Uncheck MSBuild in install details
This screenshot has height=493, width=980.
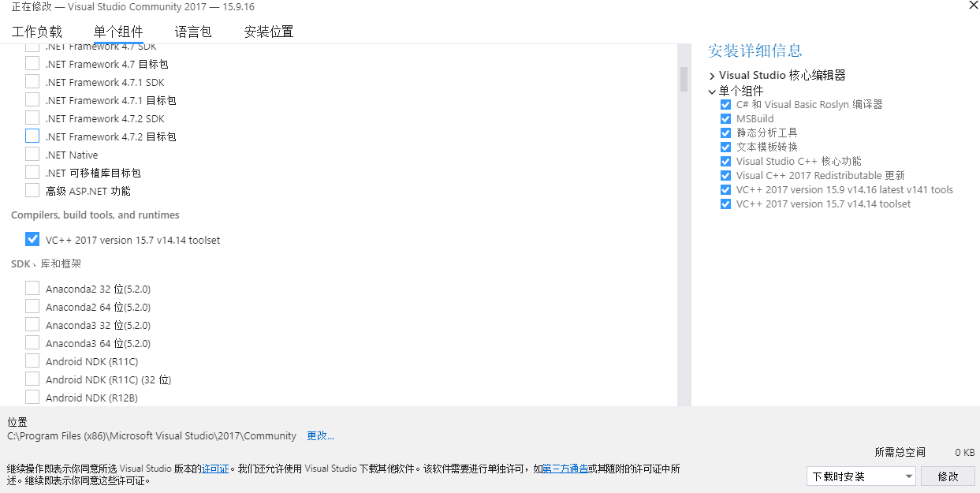pos(725,119)
